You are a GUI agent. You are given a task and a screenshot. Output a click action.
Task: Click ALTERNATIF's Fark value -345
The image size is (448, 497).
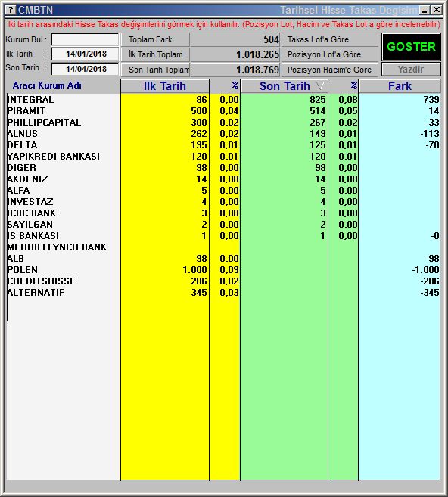430,293
